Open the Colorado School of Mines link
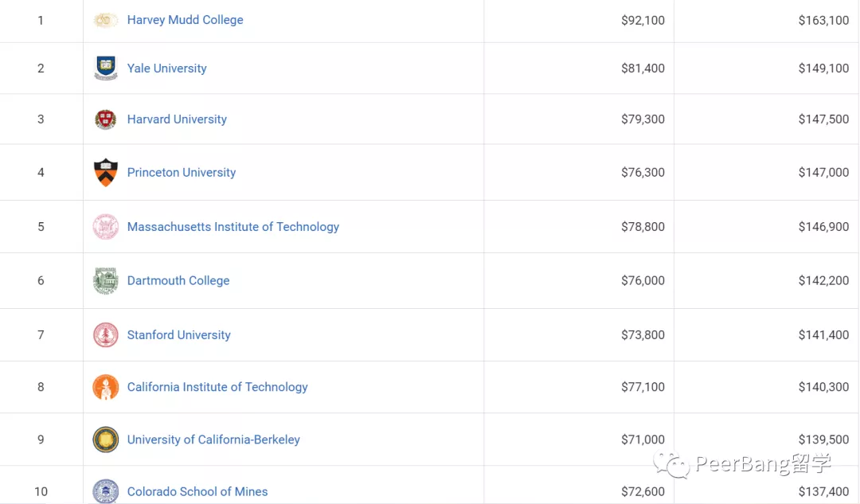Image resolution: width=860 pixels, height=504 pixels. click(x=197, y=491)
